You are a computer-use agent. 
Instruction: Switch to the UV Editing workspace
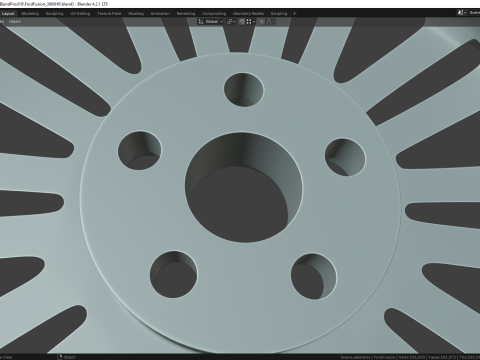[80, 14]
